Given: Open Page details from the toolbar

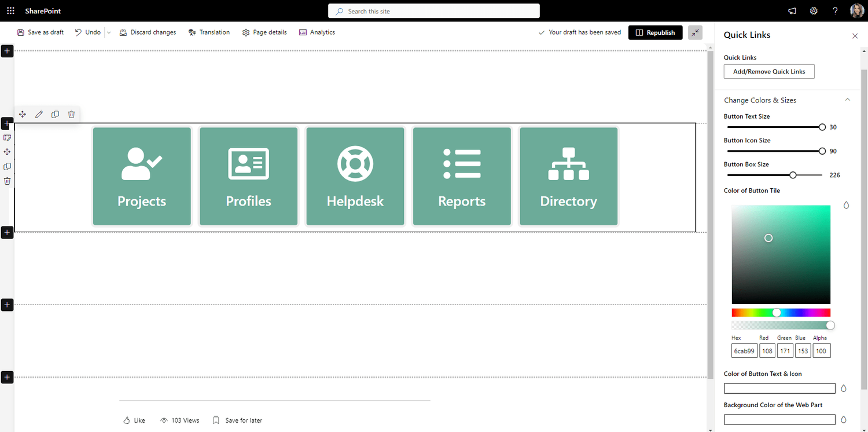Looking at the screenshot, I should (x=264, y=32).
